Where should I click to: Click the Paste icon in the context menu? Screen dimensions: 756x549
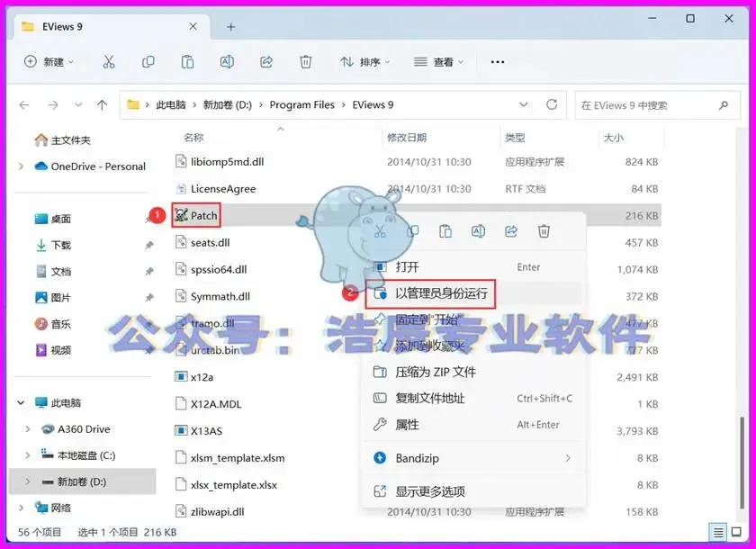(x=445, y=231)
